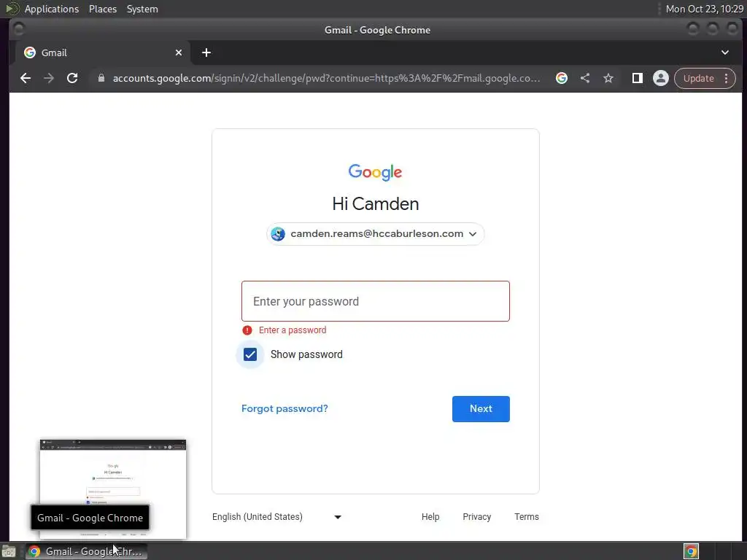This screenshot has height=560, width=747.
Task: Open the English (United States) language dropdown
Action: pos(276,517)
